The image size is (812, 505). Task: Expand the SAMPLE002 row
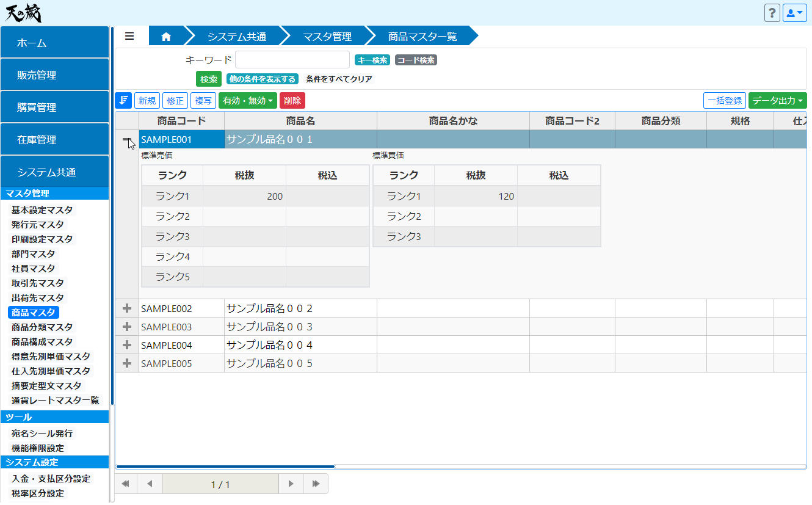pyautogui.click(x=127, y=308)
